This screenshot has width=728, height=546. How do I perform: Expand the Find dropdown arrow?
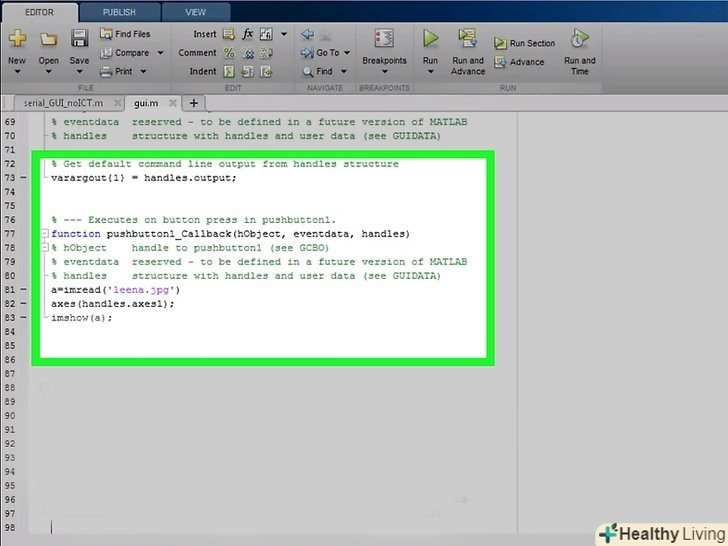[x=344, y=71]
